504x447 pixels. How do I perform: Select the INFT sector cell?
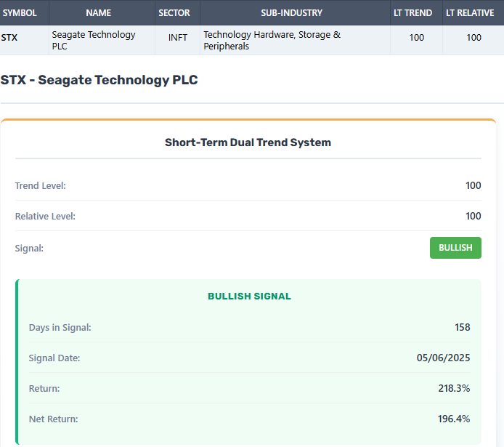click(x=177, y=38)
